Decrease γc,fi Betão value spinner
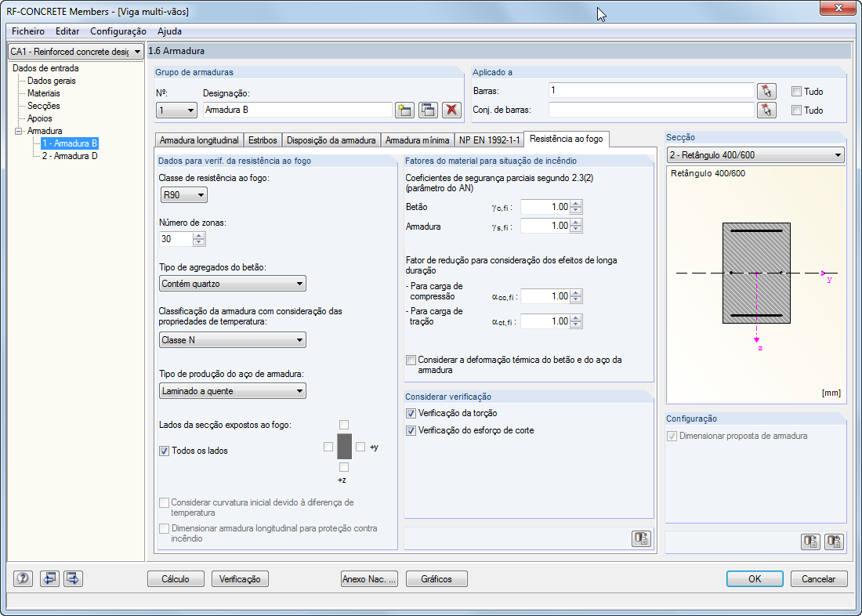862x616 pixels. [x=576, y=210]
